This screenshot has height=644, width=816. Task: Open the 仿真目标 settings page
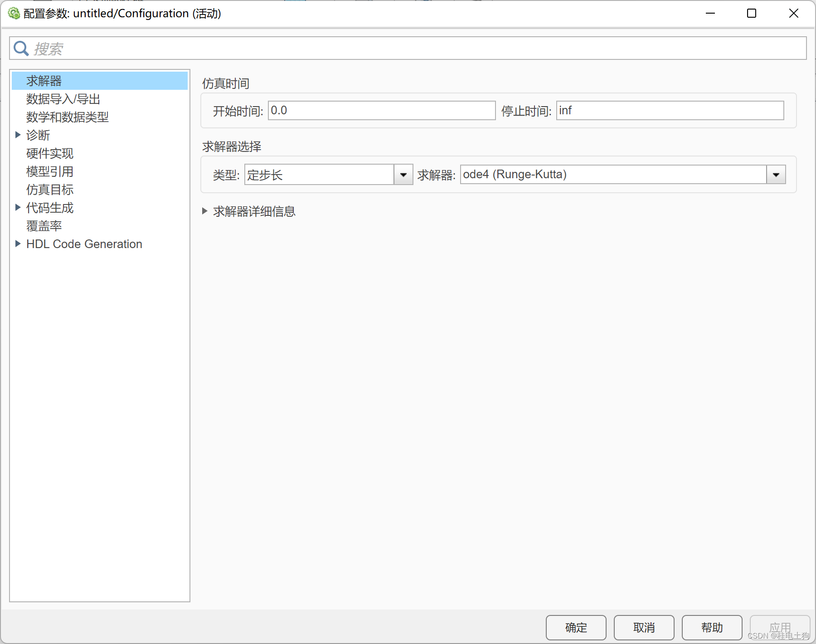click(49, 190)
